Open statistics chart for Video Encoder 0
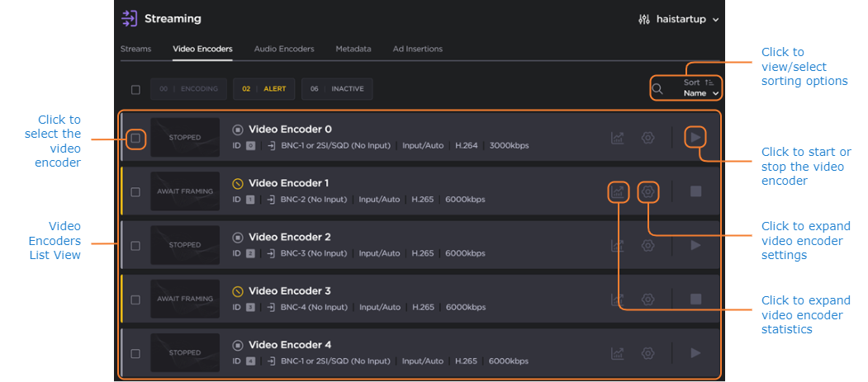The width and height of the screenshot is (868, 382). 618,138
